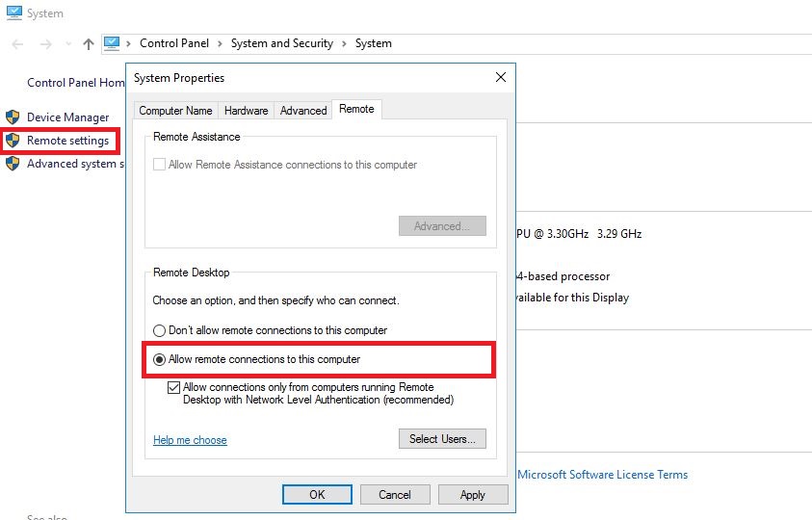812x520 pixels.
Task: Select Allow remote connections to this computer
Action: 160,359
